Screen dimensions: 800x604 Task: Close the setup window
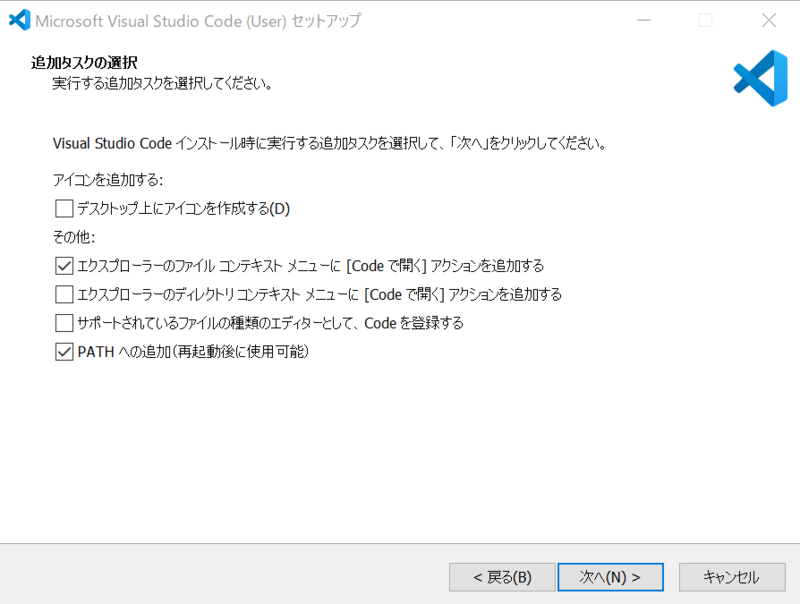pos(768,20)
